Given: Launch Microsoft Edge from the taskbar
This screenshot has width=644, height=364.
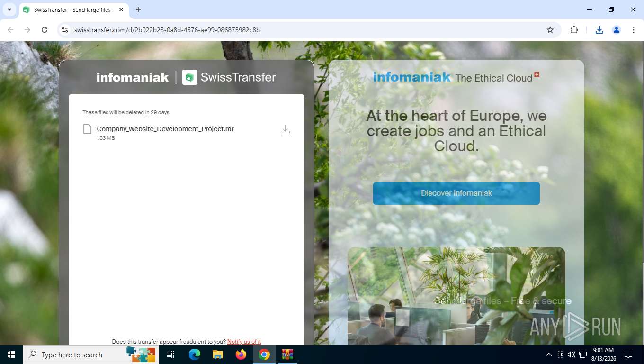Looking at the screenshot, I should 194,355.
